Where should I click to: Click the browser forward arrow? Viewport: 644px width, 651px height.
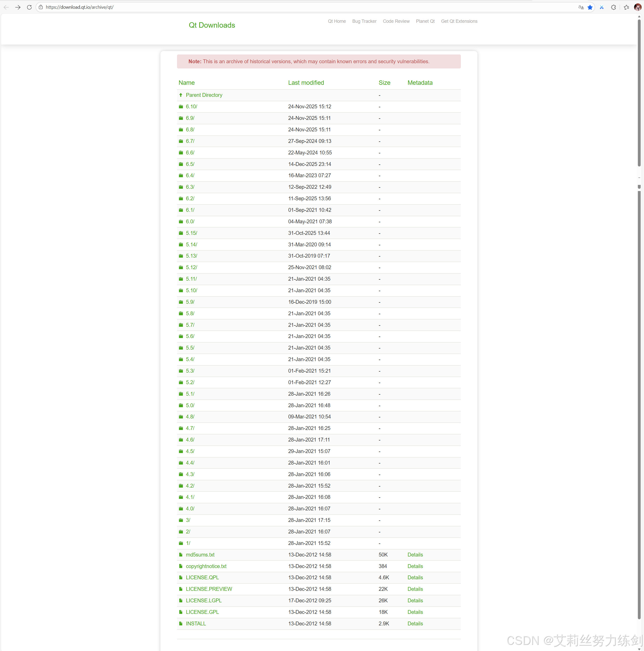tap(18, 7)
